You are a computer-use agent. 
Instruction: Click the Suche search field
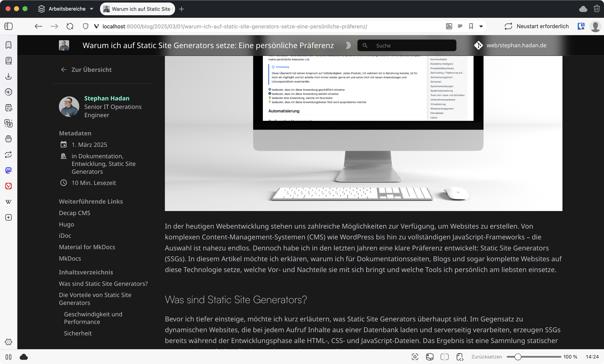click(x=407, y=45)
